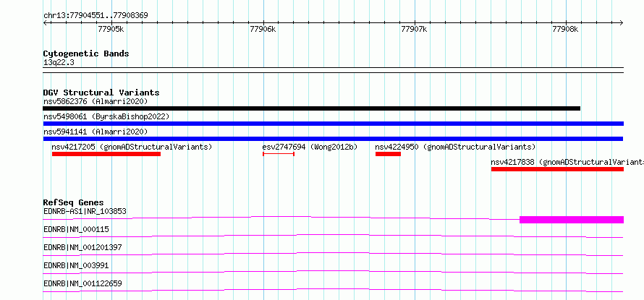The width and height of the screenshot is (644, 300).
Task: Open the nsv5862376 (Almarri2020) label
Action: (96, 101)
